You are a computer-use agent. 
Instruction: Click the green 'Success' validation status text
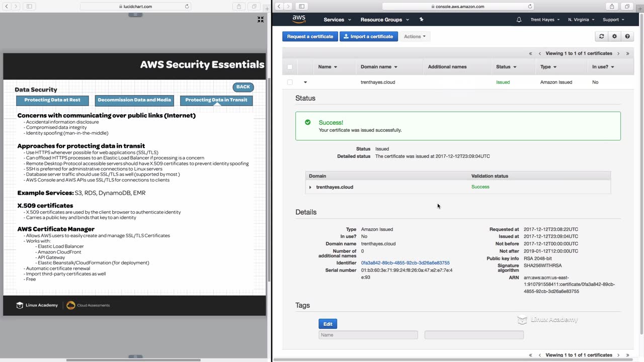point(480,187)
